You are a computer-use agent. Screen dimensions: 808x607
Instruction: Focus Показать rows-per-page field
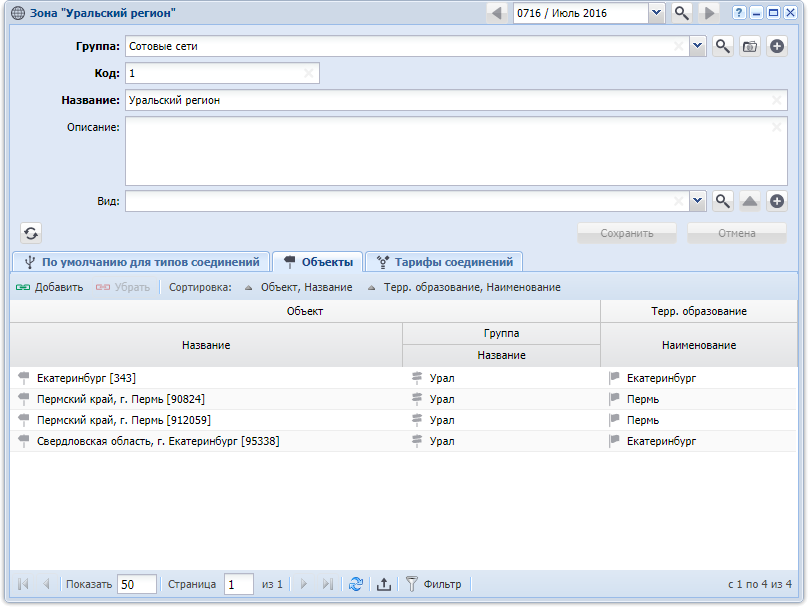point(137,584)
